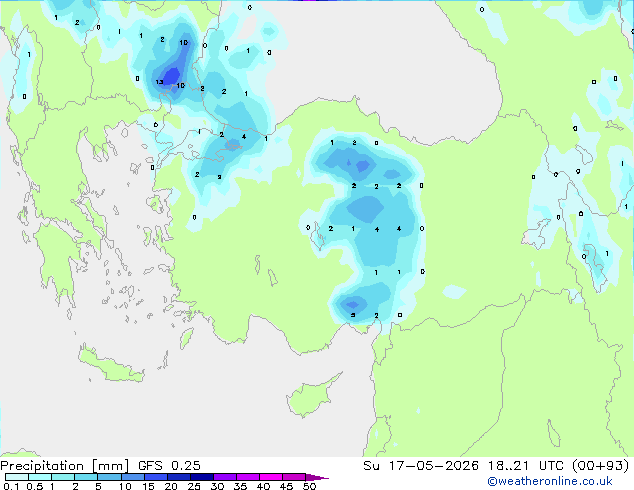Open the weatheronline.co.uk link
This screenshot has height=490, width=634.
550,481
